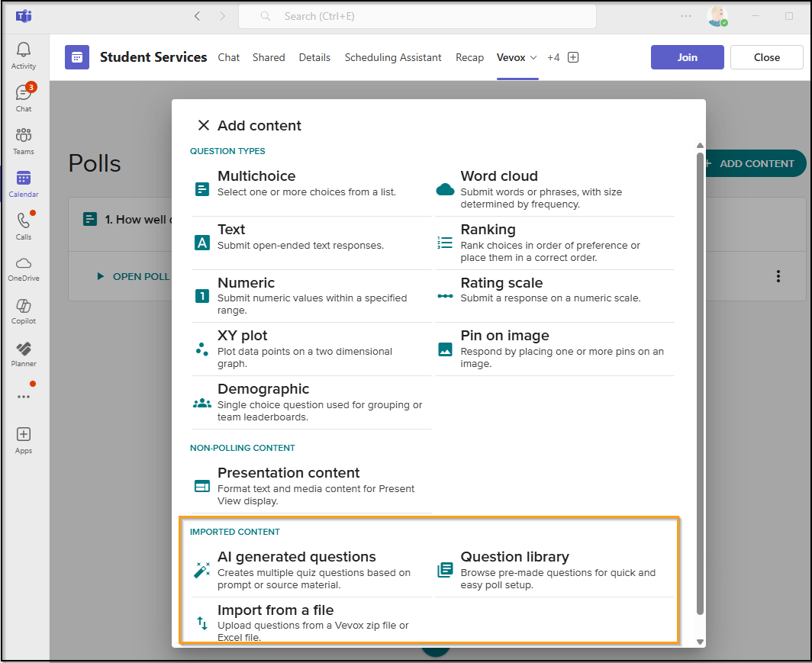Click OPEN POLL for question 1
The height and width of the screenshot is (663, 812).
coord(134,276)
